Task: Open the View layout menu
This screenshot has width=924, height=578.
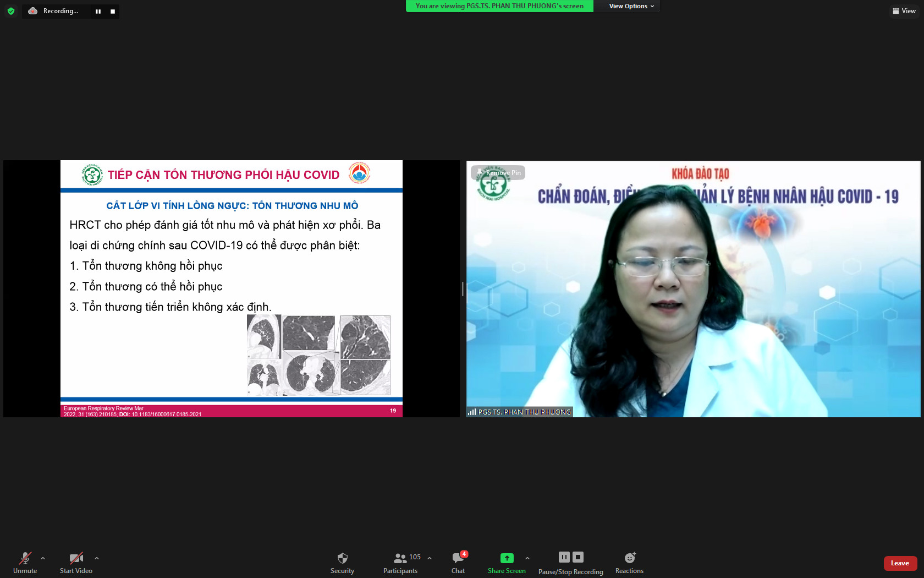Action: pos(904,11)
